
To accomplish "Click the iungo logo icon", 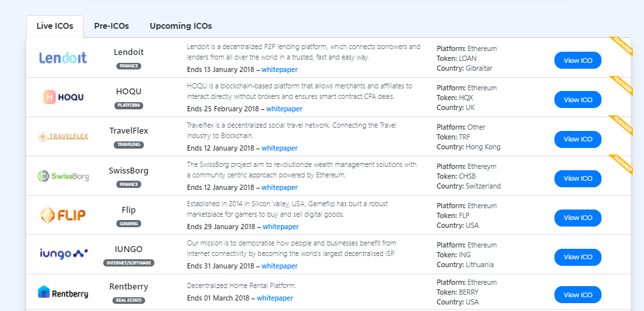I will coord(63,253).
